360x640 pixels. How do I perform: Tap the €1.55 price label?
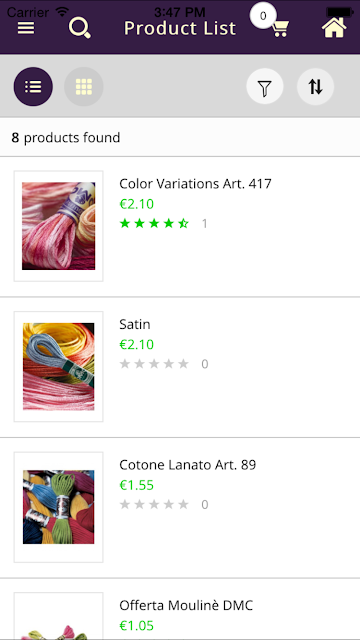(136, 485)
